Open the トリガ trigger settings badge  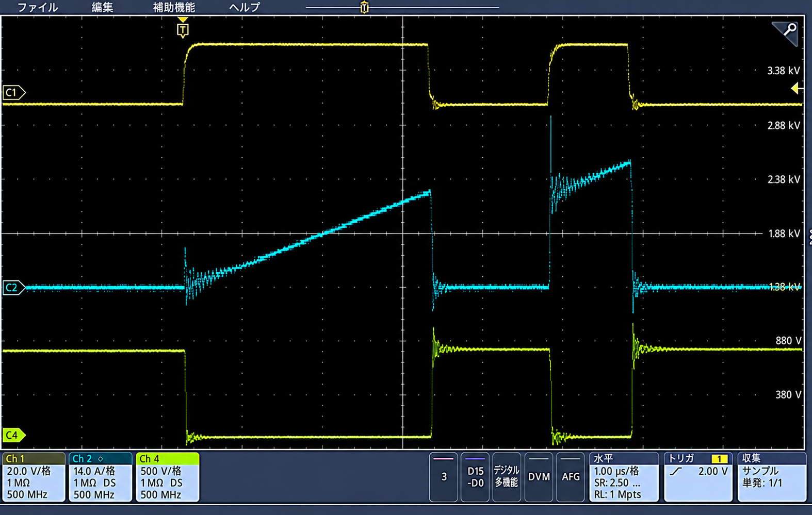point(698,477)
